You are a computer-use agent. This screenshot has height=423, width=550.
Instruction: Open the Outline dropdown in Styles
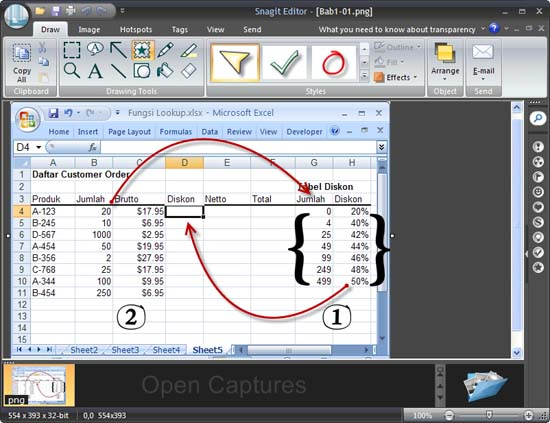[x=397, y=47]
